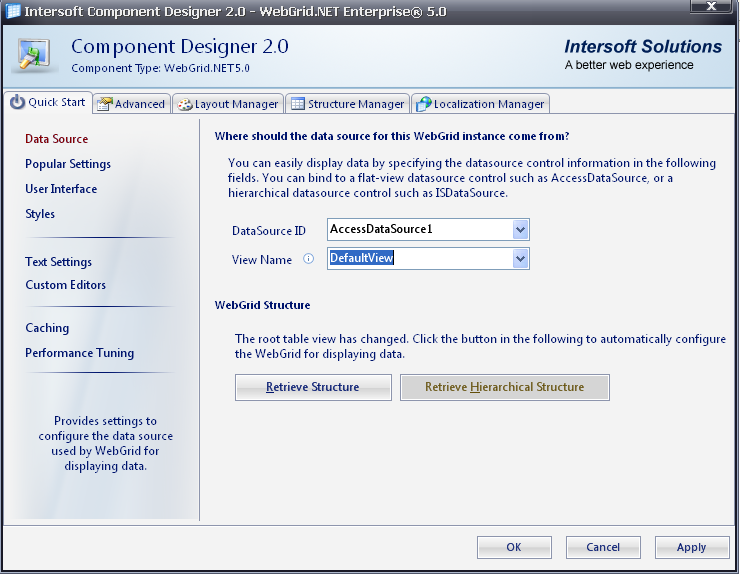Open Text Settings section
The width and height of the screenshot is (740, 575).
click(x=59, y=262)
